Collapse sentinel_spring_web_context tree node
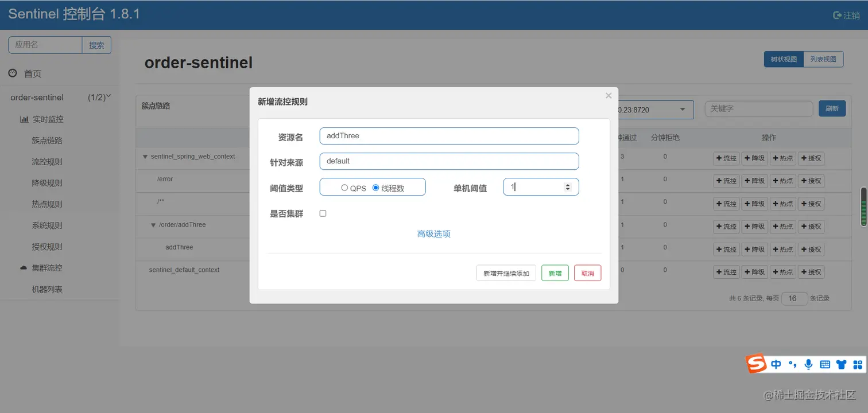The width and height of the screenshot is (868, 413). 145,157
